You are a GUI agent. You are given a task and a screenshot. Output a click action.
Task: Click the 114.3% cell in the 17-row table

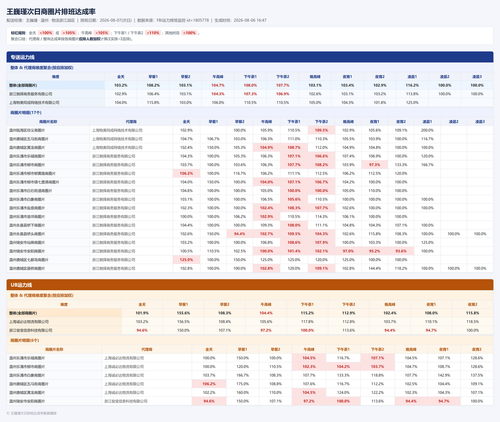(321, 217)
